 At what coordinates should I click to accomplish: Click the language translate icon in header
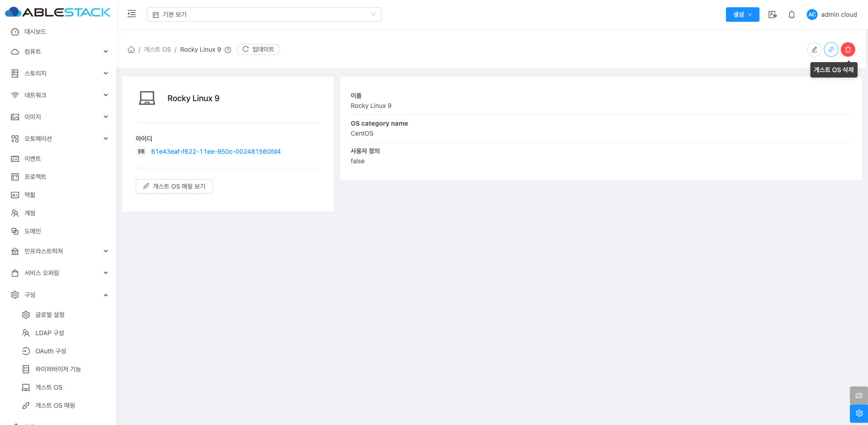point(772,15)
